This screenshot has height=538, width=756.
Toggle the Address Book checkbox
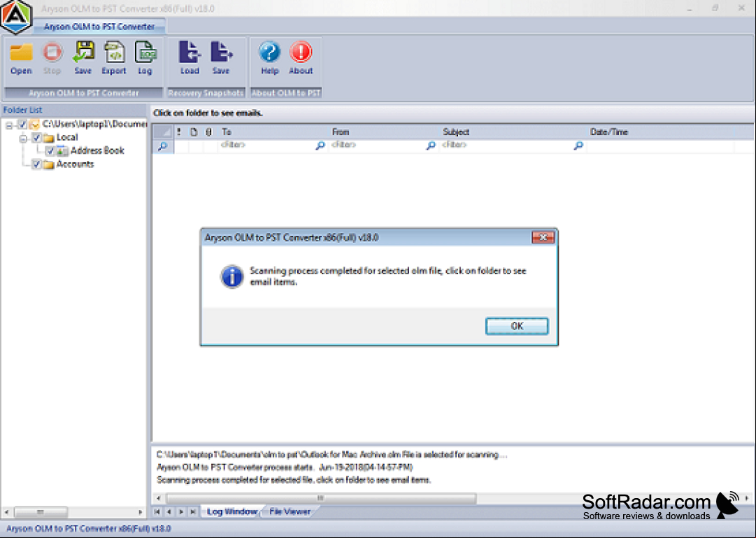(50, 151)
